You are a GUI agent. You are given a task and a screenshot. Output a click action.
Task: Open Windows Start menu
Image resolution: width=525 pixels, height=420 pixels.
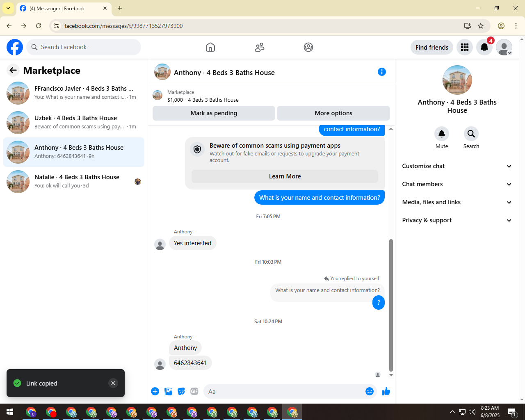tap(10, 412)
